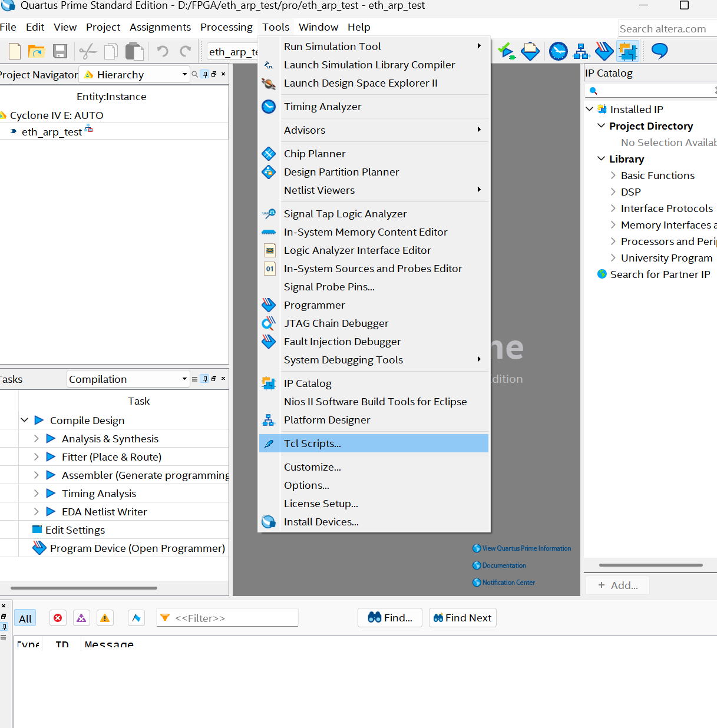Expand the DSP library category

click(x=613, y=191)
